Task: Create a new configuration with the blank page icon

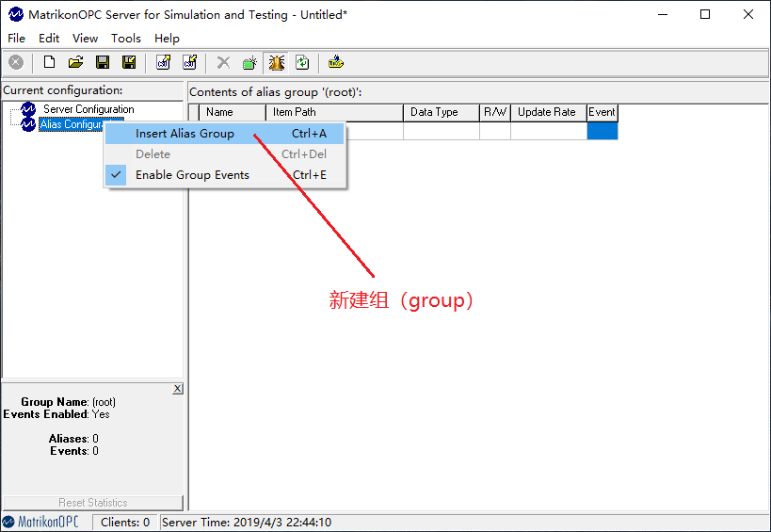Action: pos(49,62)
